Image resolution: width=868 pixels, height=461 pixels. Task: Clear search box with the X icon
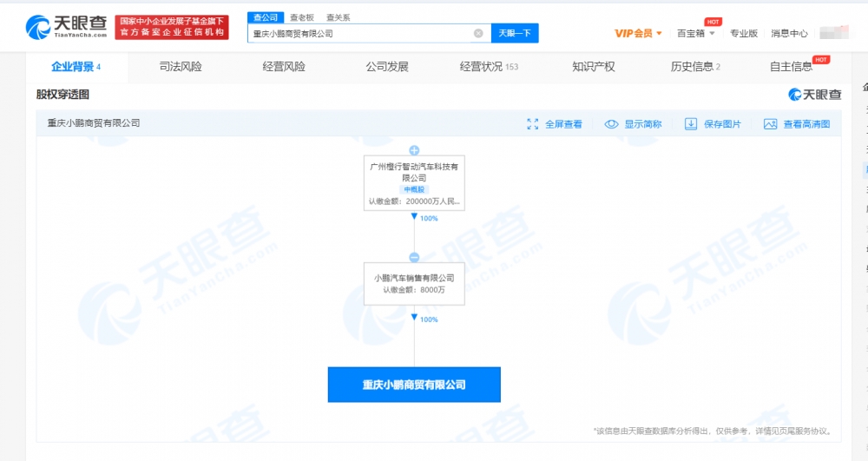(478, 34)
